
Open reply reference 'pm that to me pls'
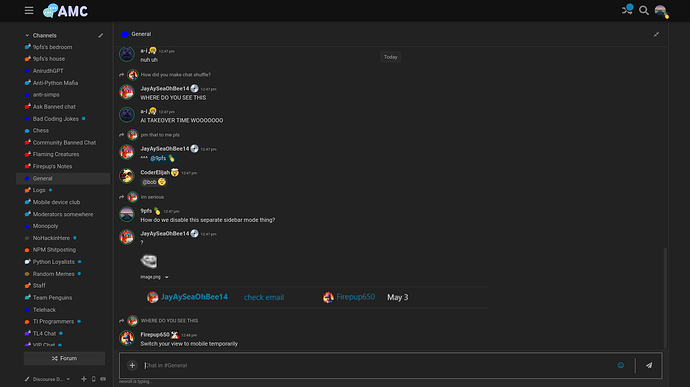click(160, 135)
